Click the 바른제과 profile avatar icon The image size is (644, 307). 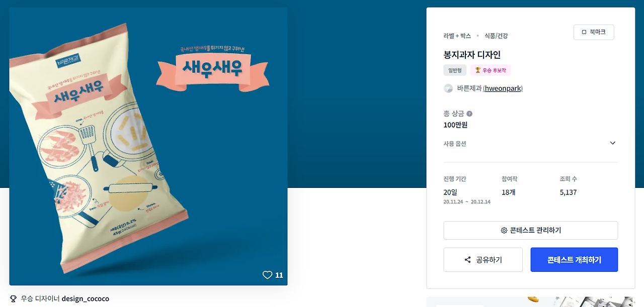(448, 88)
